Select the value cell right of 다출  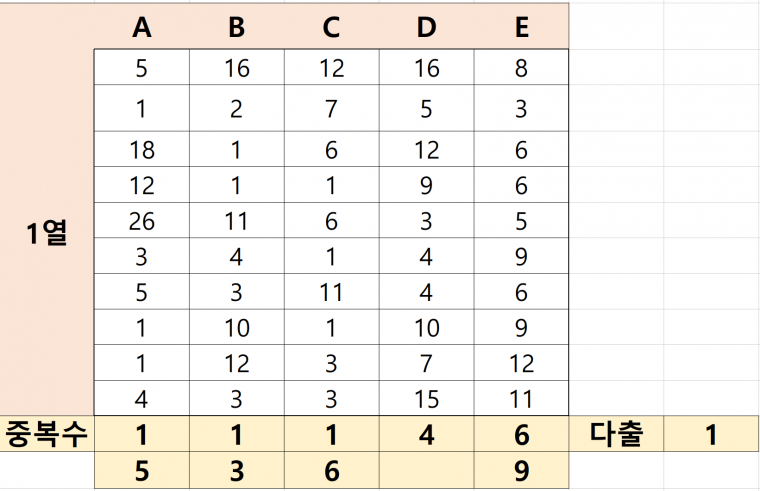[x=711, y=433]
